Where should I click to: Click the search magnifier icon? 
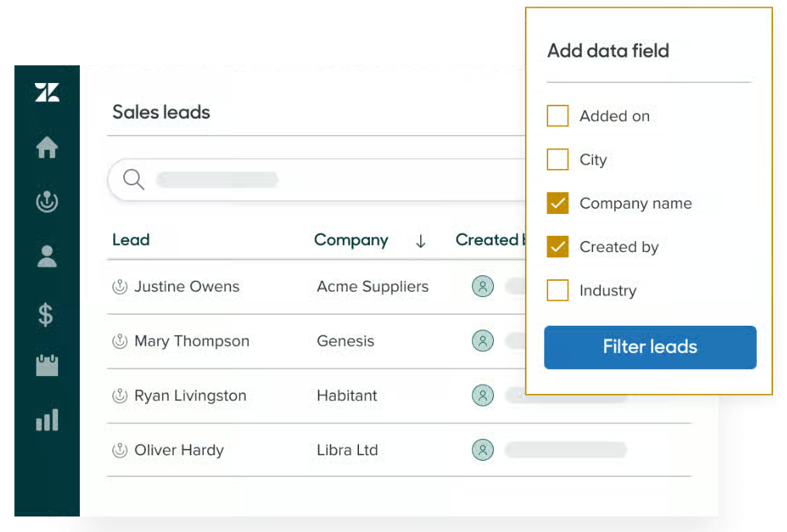[x=133, y=180]
